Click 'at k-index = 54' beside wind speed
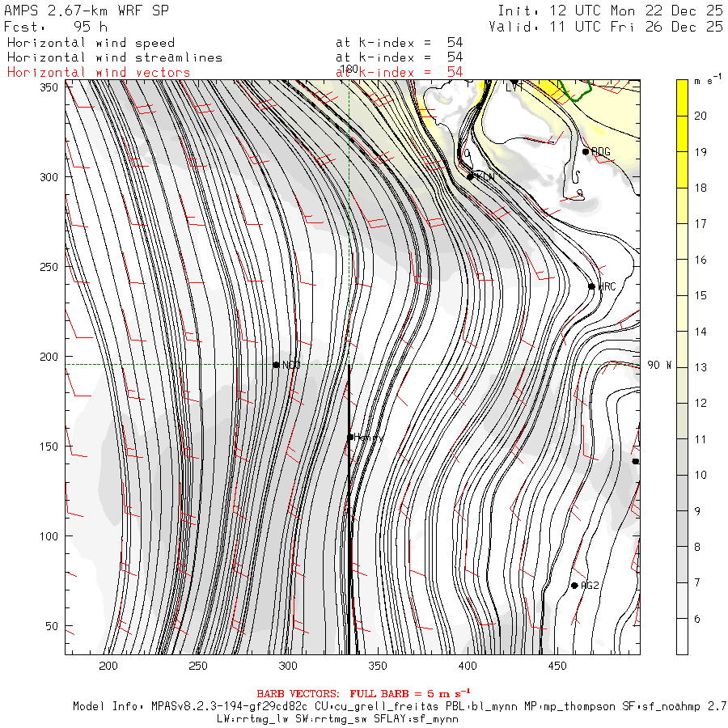 coord(400,43)
